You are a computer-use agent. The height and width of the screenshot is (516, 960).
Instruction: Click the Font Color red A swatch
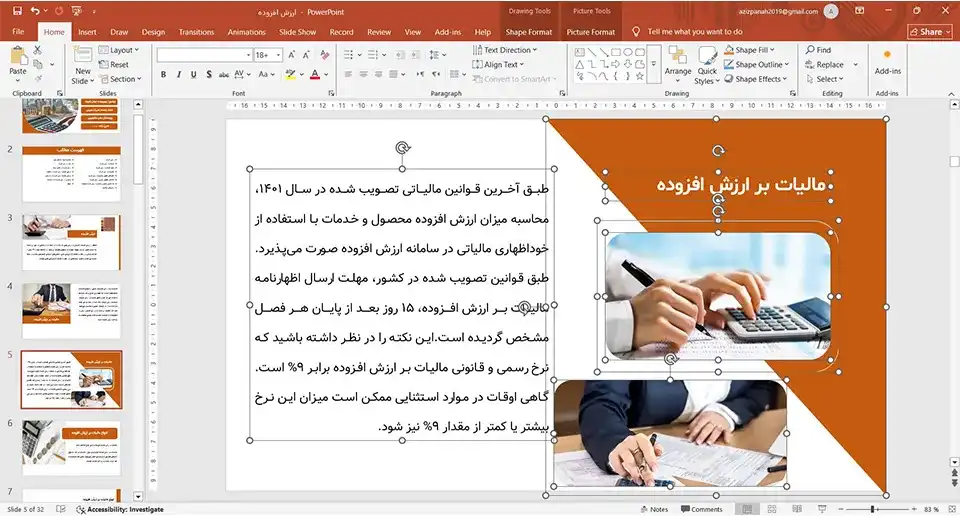coord(315,74)
